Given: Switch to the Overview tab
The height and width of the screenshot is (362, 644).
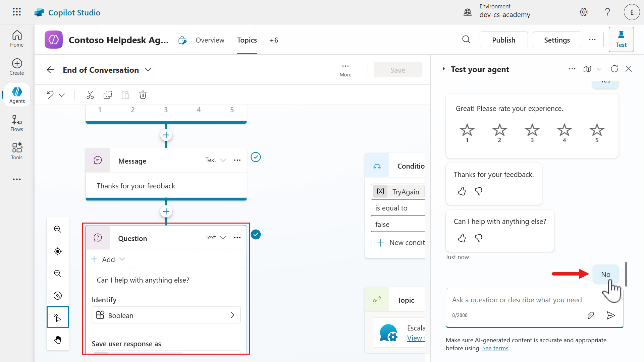Looking at the screenshot, I should [x=210, y=40].
